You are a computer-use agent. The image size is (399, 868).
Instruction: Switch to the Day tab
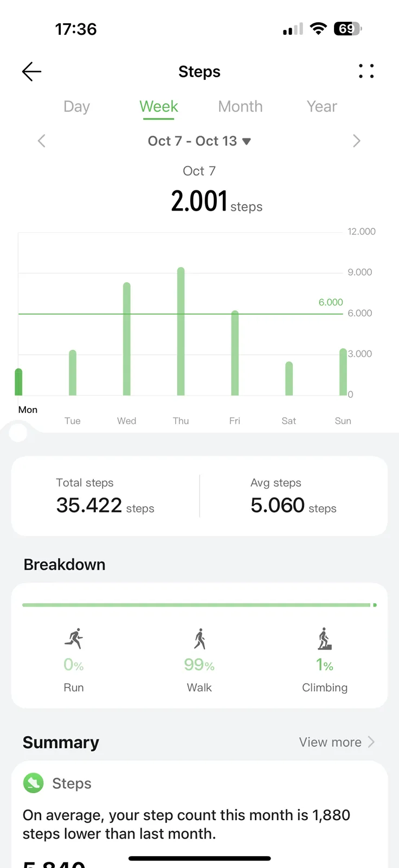tap(76, 106)
